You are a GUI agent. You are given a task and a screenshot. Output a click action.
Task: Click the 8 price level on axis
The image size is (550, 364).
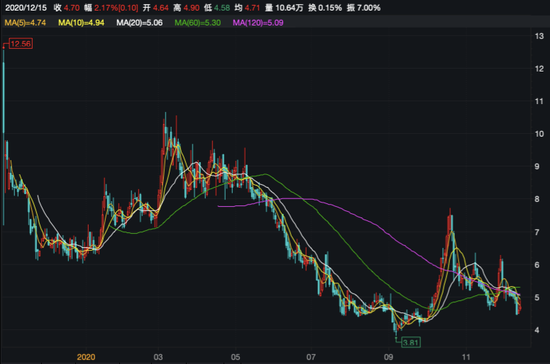tap(537, 199)
